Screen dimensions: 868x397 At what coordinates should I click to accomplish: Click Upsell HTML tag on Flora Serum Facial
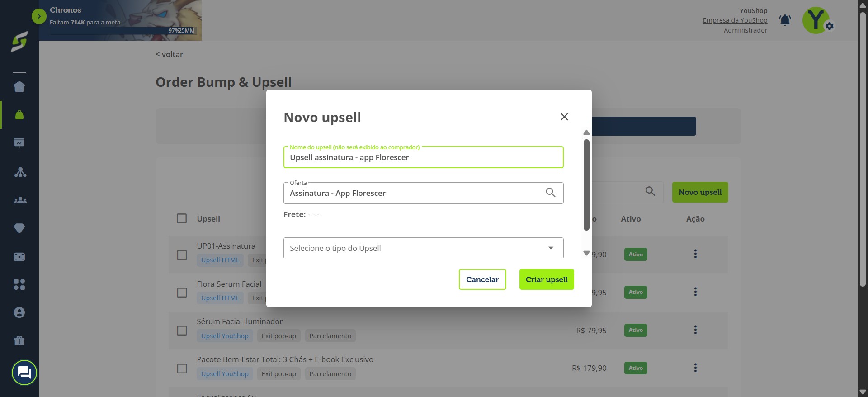pos(220,298)
